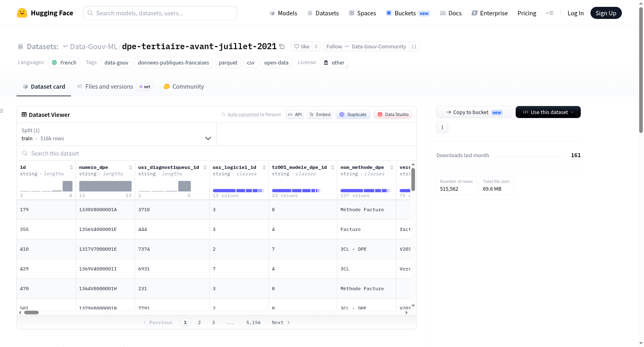Click the Hugging Face logo icon
Viewport: 644px width, 347px height.
pyautogui.click(x=22, y=13)
